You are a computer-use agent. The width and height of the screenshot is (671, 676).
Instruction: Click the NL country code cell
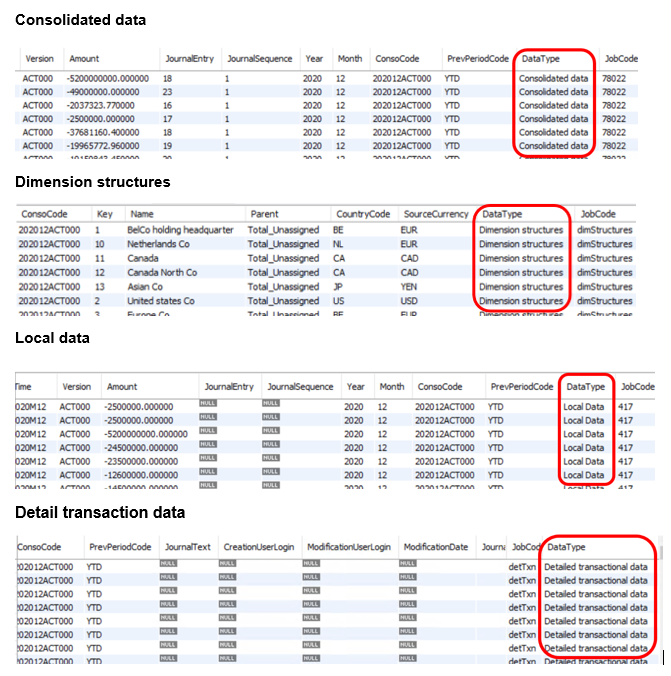click(338, 244)
